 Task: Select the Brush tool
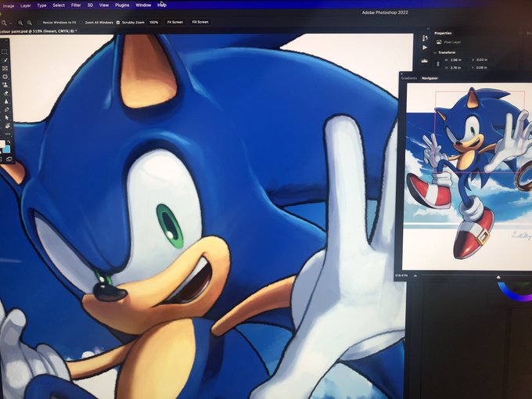point(5,60)
